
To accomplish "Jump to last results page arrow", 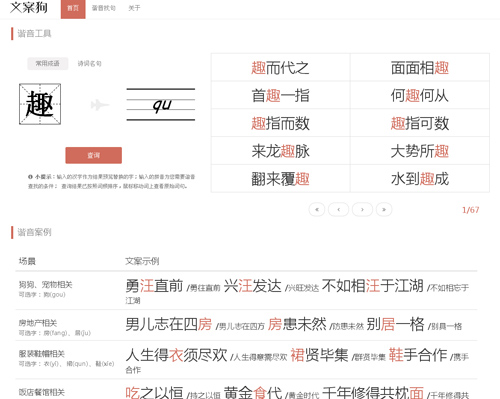I will (x=384, y=210).
